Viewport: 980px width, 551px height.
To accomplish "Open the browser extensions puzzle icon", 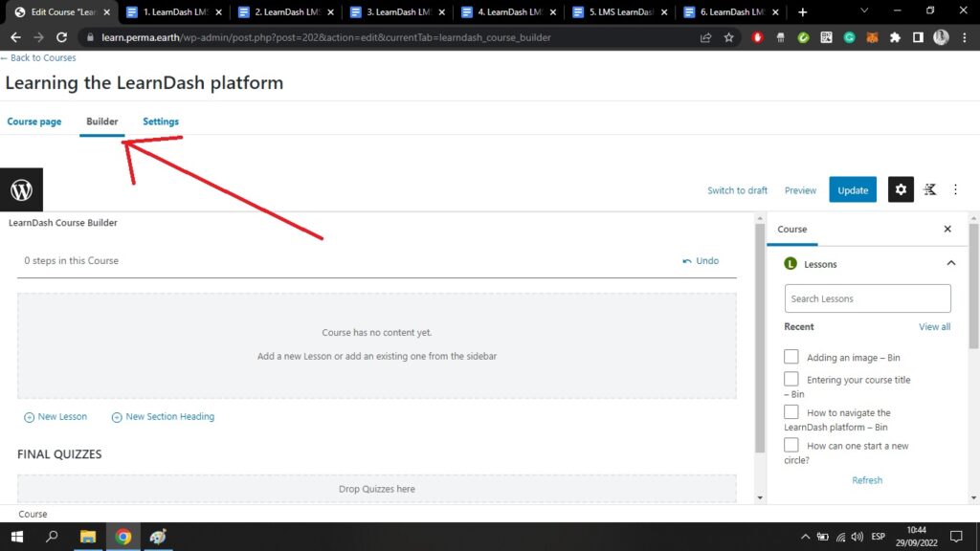I will click(895, 37).
